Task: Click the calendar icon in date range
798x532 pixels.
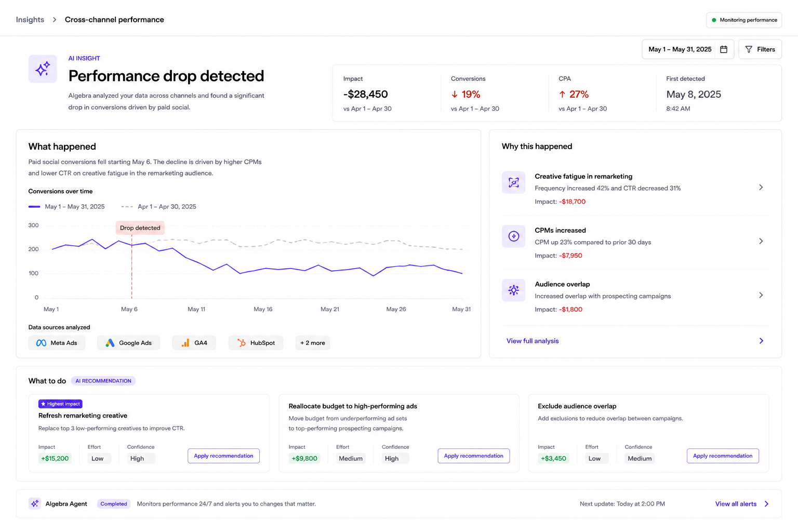Action: [x=724, y=49]
